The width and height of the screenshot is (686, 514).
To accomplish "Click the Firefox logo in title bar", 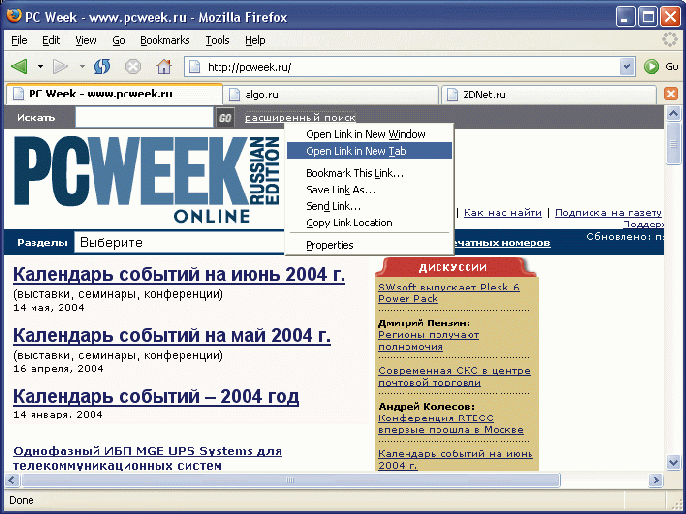I will (x=14, y=16).
